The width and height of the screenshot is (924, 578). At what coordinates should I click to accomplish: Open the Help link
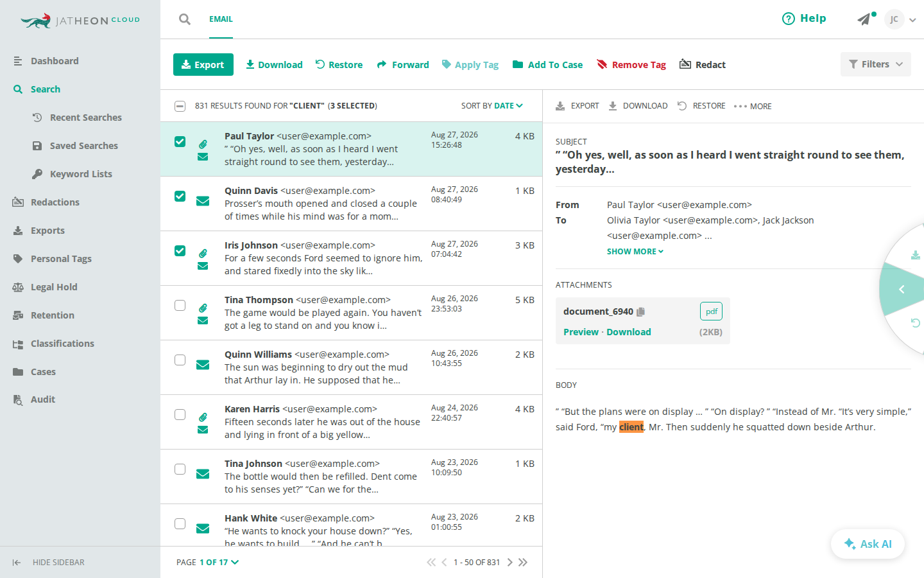click(x=804, y=19)
